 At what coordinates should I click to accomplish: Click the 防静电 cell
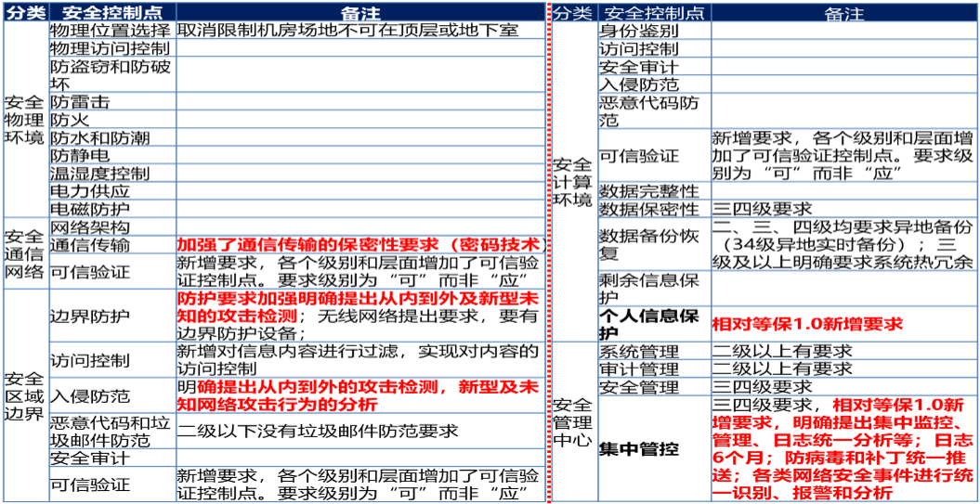(x=112, y=155)
